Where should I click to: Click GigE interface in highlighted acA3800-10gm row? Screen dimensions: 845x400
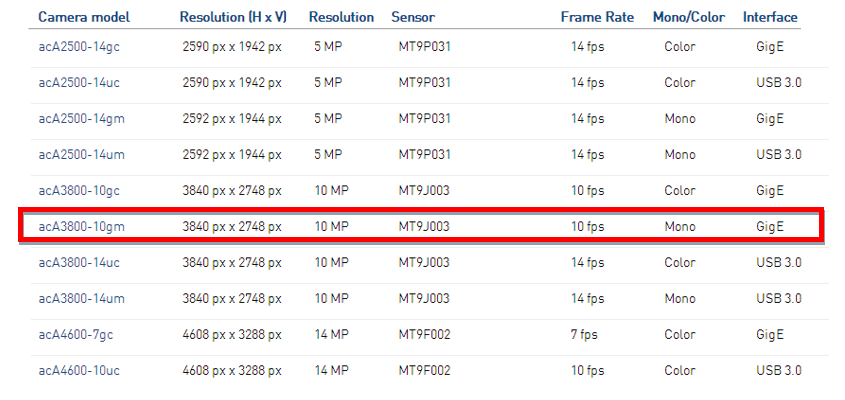point(770,227)
